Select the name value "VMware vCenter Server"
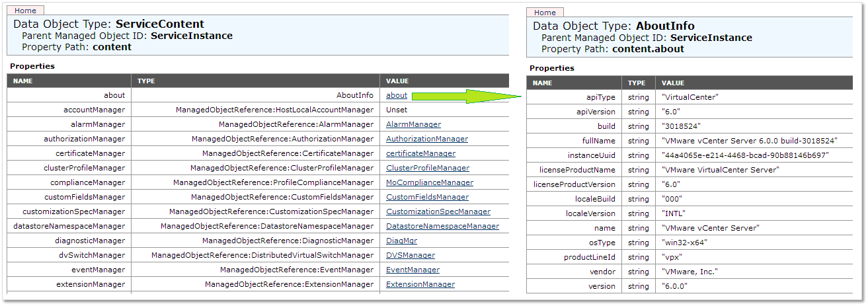This screenshot has height=306, width=868. [x=710, y=228]
